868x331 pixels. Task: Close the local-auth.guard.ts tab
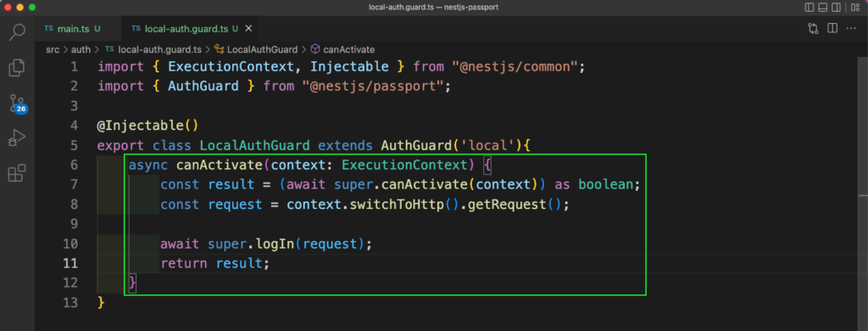click(x=248, y=28)
